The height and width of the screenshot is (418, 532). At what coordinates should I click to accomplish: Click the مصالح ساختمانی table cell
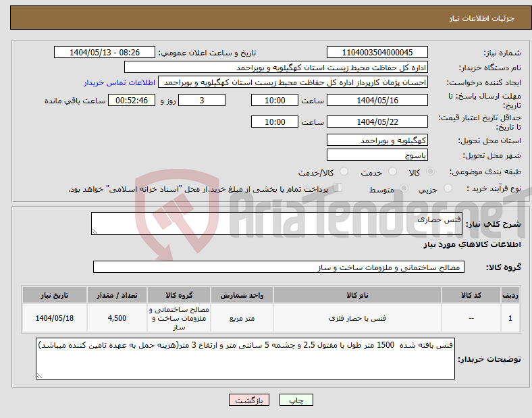coord(179,318)
